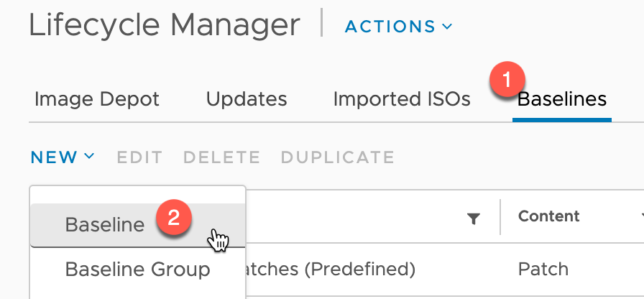Switch to the Image Depot tab
The height and width of the screenshot is (299, 644).
coord(97,99)
